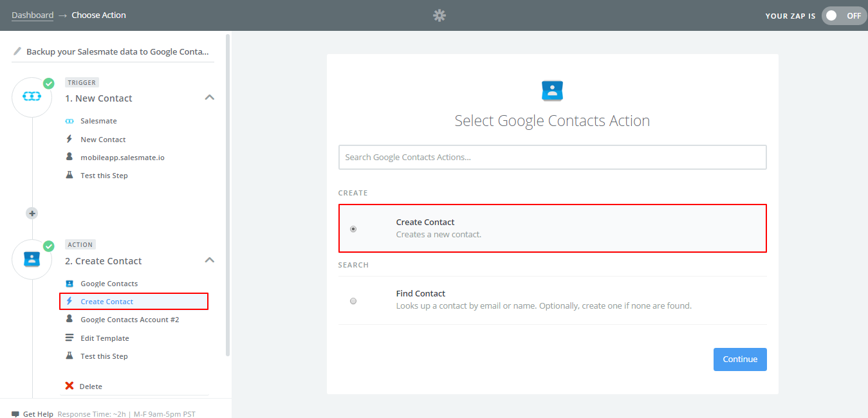868x418 pixels.
Task: Click the Google Contacts action app circle icon
Action: pos(32,259)
